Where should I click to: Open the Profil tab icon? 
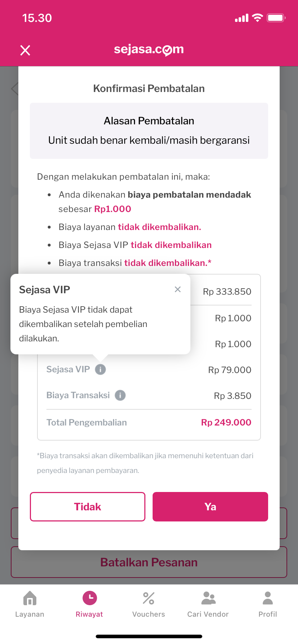point(268,598)
